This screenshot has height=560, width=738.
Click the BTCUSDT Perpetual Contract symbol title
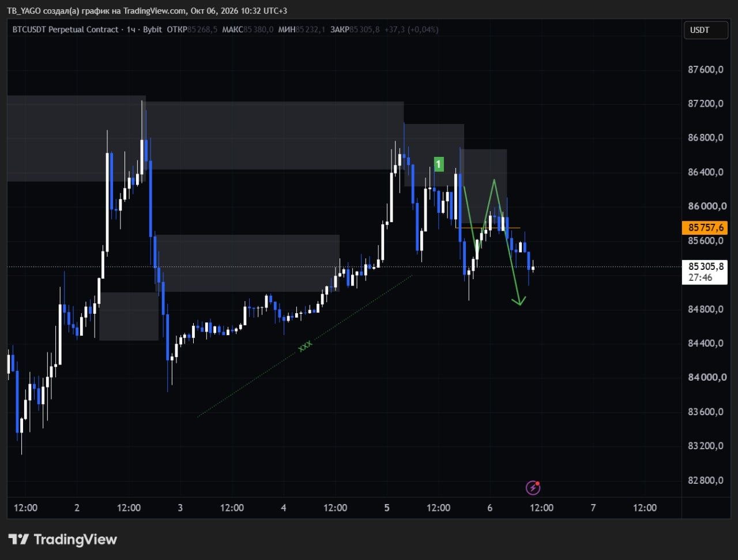point(65,29)
